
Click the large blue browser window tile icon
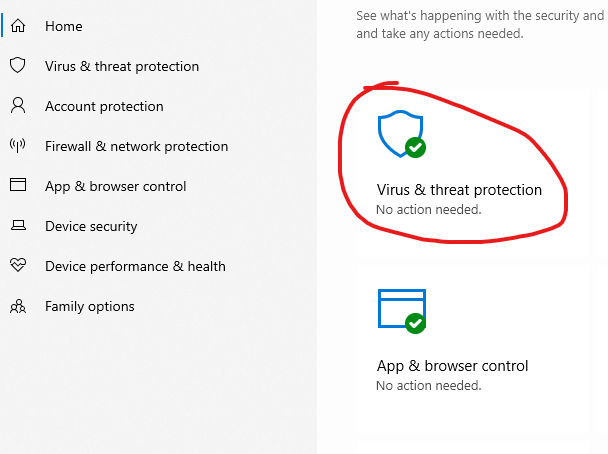click(402, 311)
